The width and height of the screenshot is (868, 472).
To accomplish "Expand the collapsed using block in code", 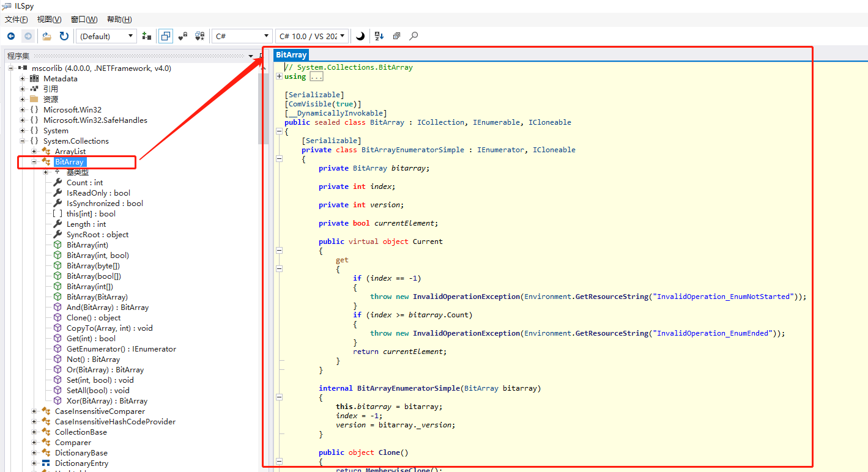I will (x=279, y=76).
